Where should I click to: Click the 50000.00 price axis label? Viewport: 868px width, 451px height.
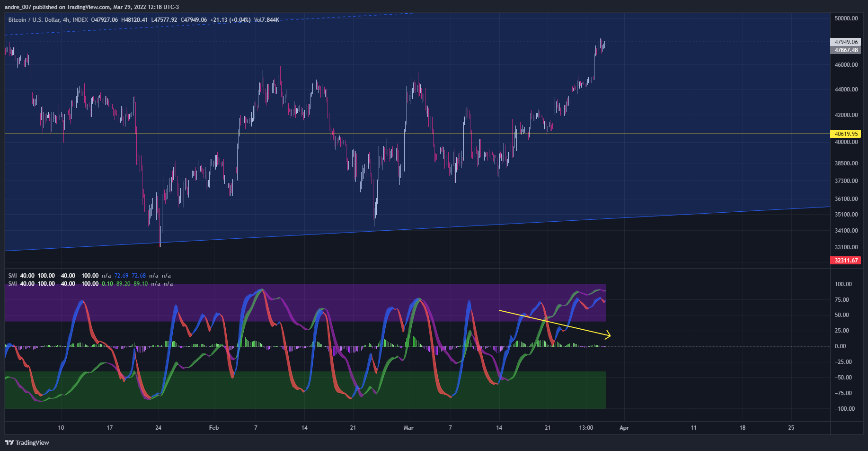click(x=846, y=18)
